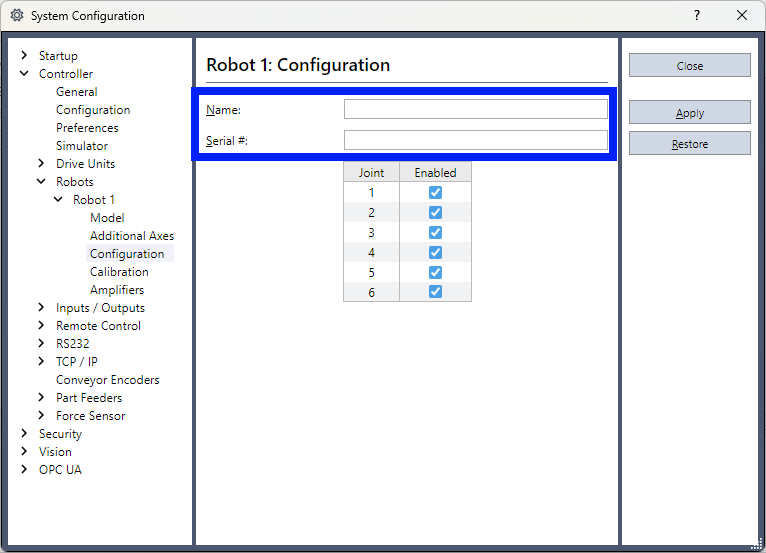Open Controller's Configuration page
The height and width of the screenshot is (553, 766).
point(93,110)
